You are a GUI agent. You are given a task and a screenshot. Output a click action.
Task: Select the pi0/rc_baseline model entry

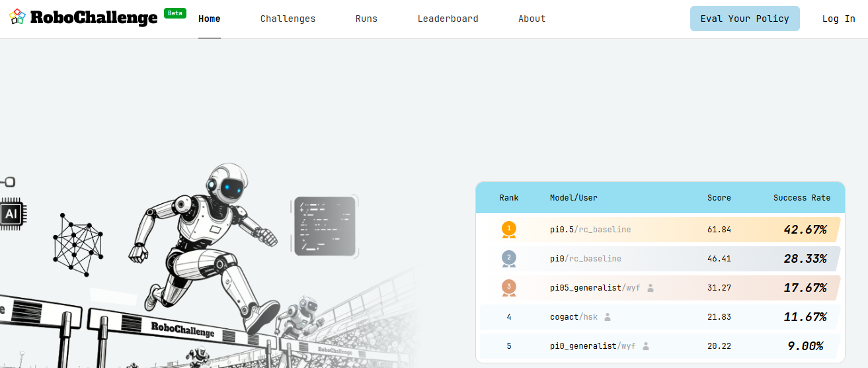click(585, 259)
